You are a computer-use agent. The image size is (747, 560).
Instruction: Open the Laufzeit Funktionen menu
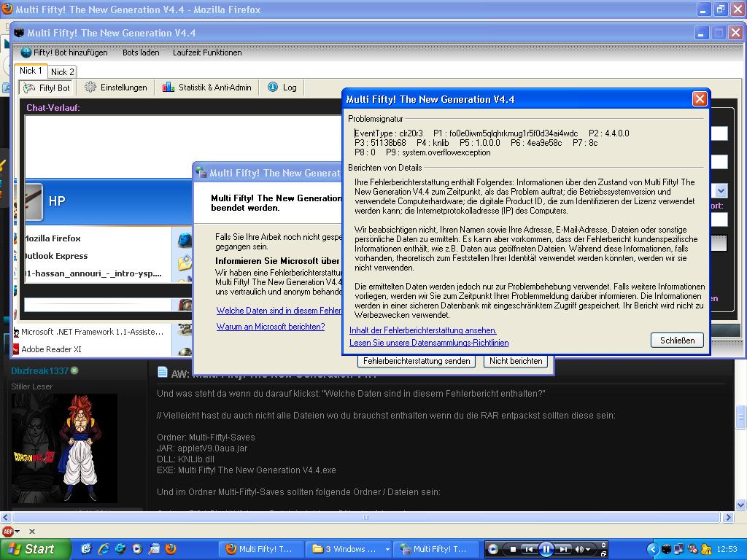[x=206, y=52]
